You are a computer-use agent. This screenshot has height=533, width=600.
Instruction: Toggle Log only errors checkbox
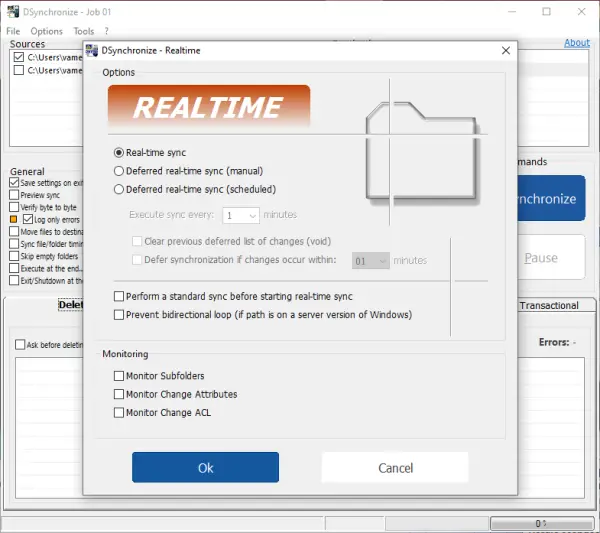point(28,219)
